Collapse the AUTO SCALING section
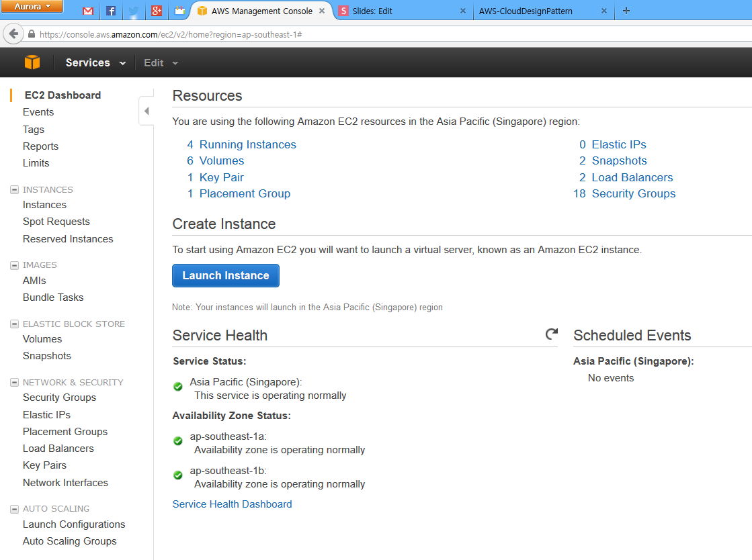Viewport: 752px width, 560px height. click(14, 509)
